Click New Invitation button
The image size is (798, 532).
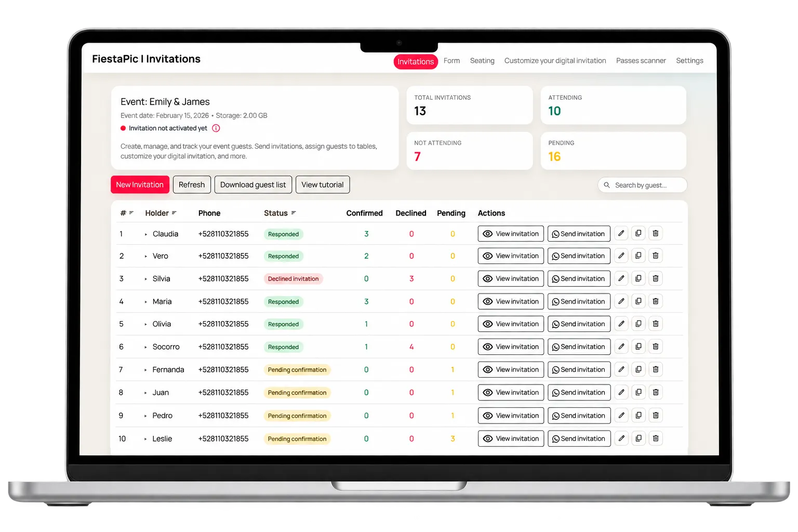[x=140, y=184]
